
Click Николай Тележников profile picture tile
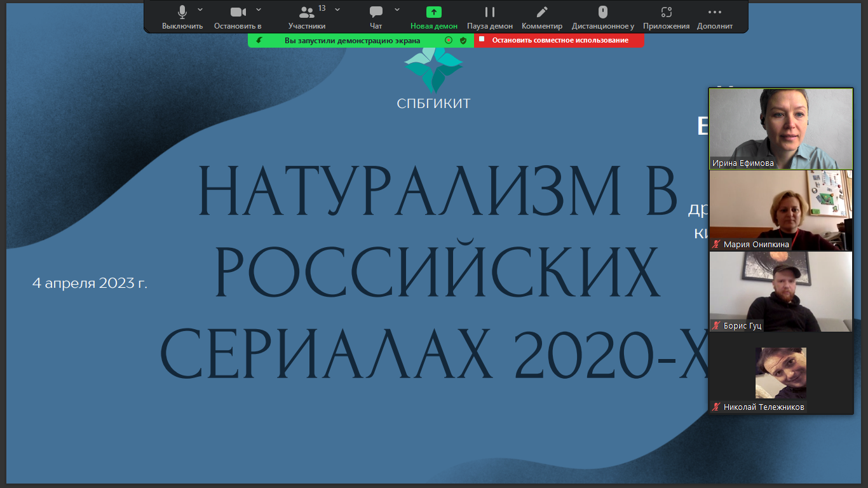[x=780, y=373]
